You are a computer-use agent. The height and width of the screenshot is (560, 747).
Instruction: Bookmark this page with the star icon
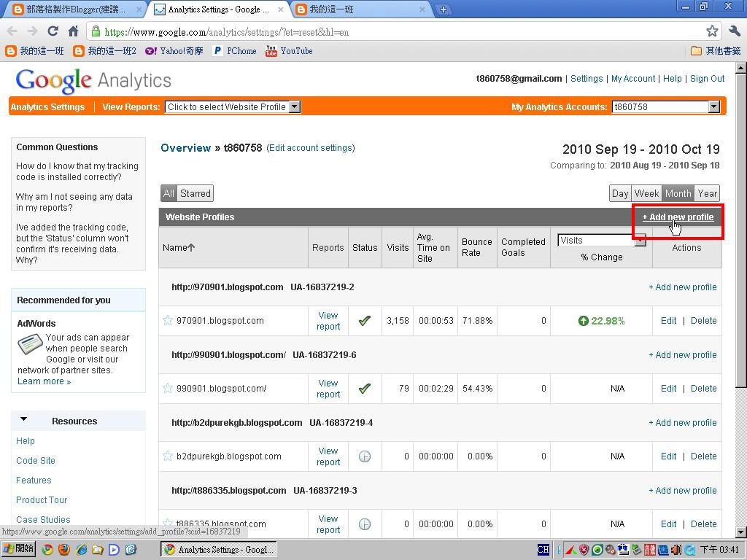point(712,31)
